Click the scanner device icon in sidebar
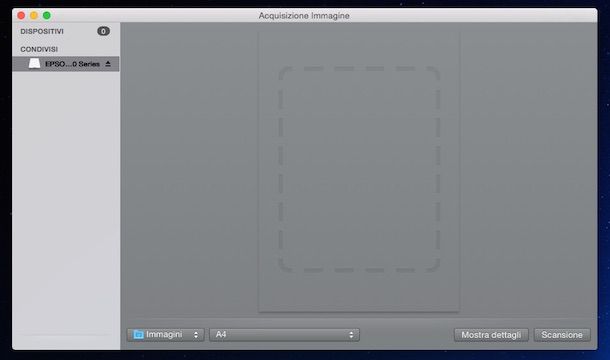610x360 pixels. (35, 64)
